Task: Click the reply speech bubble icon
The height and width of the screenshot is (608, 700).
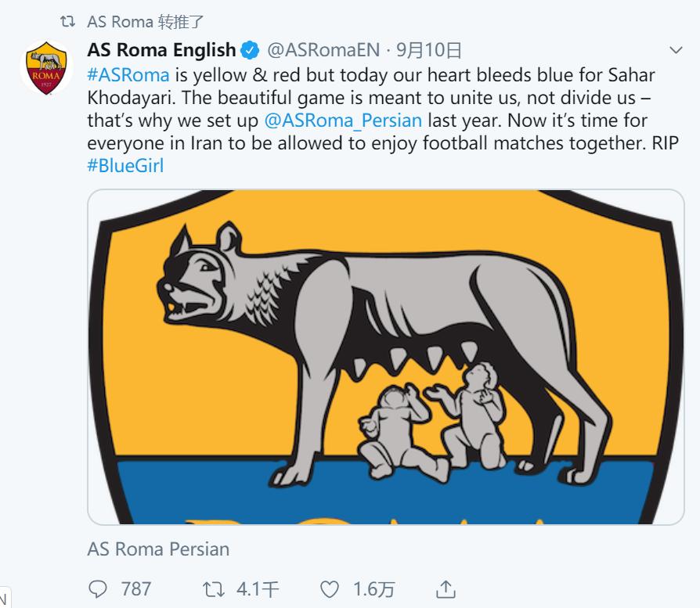Action: tap(99, 588)
